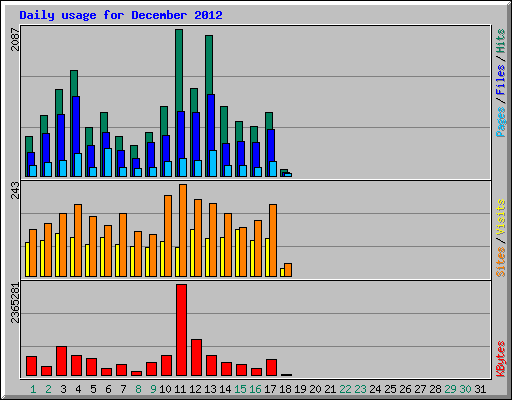This screenshot has width=512, height=400.
Task: Click the tallest red KBytes bar for day 11
Action: pos(182,330)
